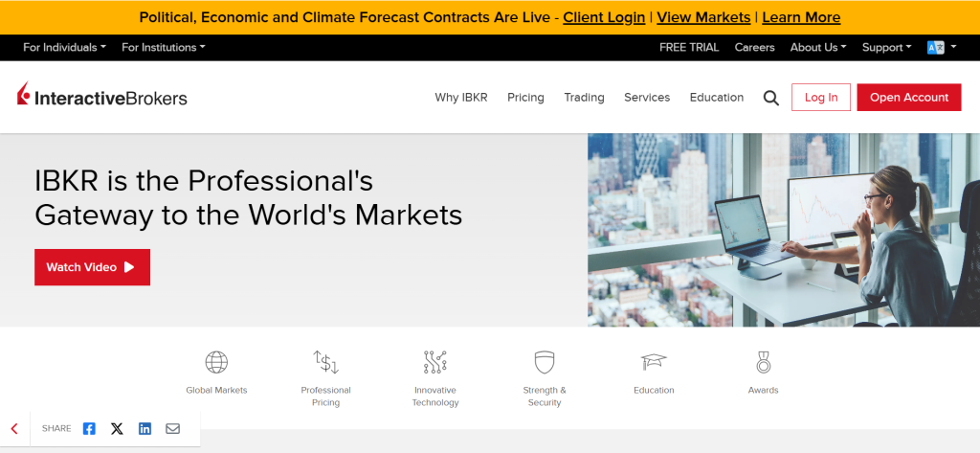Open the Trading menu

coord(585,98)
